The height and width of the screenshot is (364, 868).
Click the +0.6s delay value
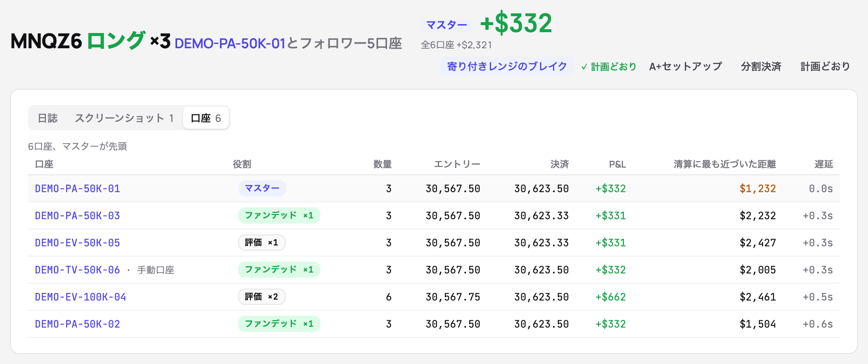818,324
